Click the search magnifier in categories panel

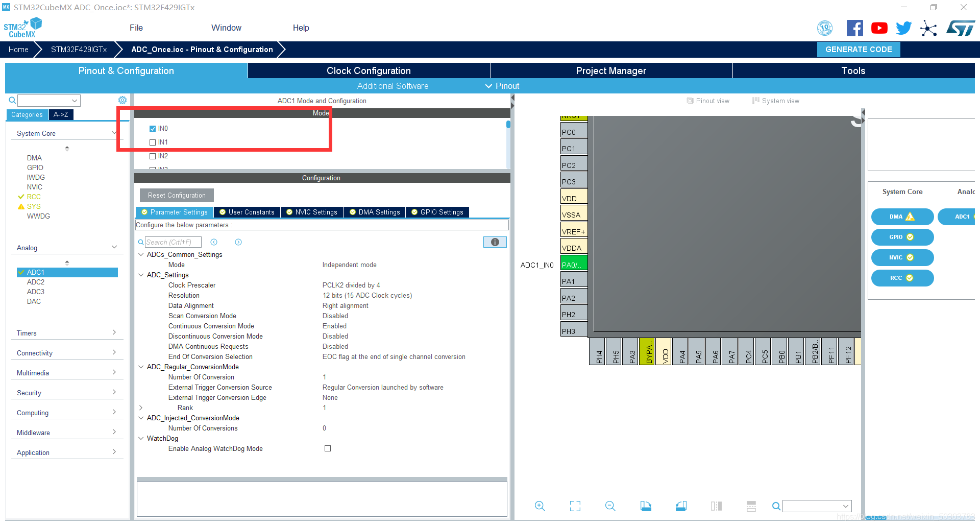pos(12,100)
